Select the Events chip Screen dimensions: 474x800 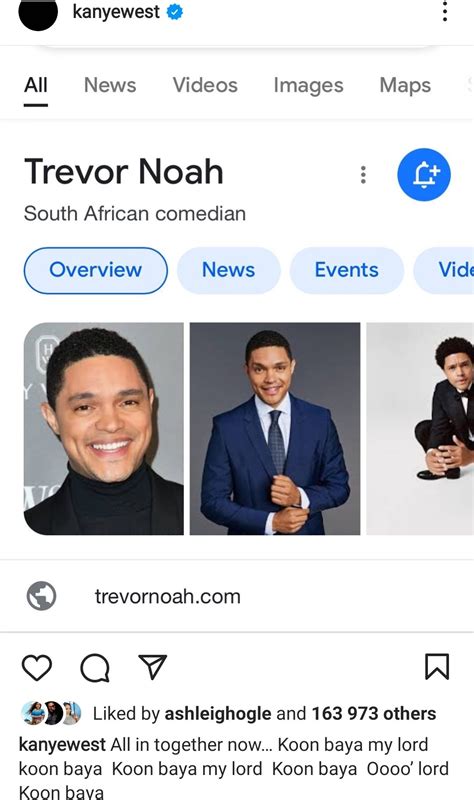[346, 270]
